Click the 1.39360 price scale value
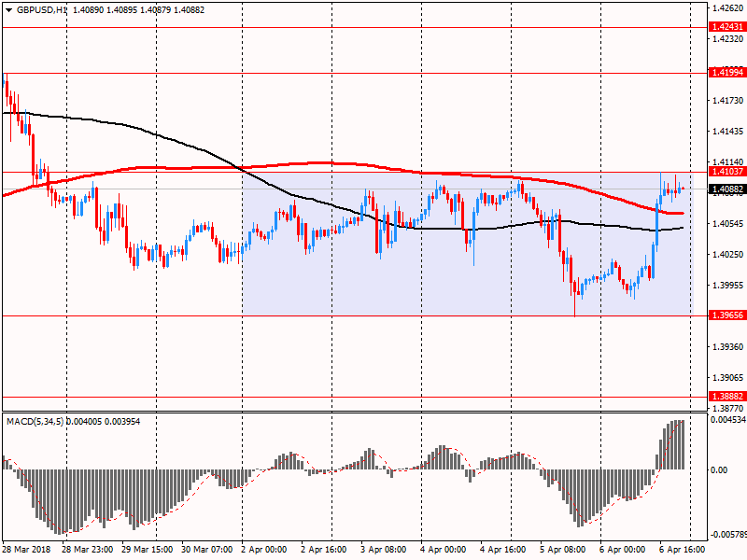 (x=728, y=346)
